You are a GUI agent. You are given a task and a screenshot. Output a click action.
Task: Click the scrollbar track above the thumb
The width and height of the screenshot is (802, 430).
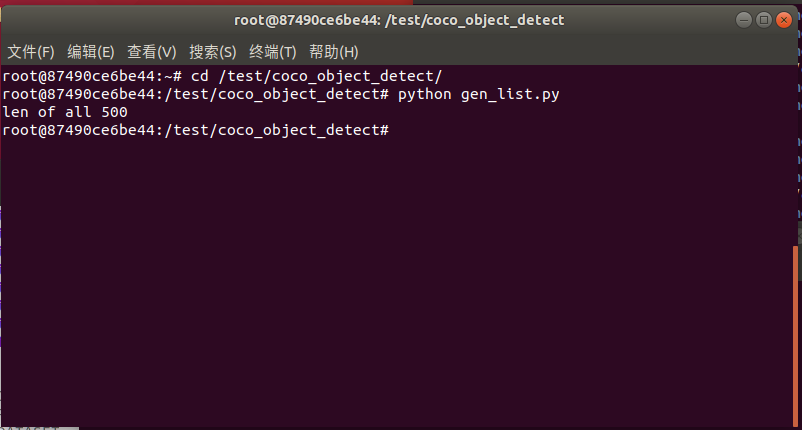click(x=796, y=150)
